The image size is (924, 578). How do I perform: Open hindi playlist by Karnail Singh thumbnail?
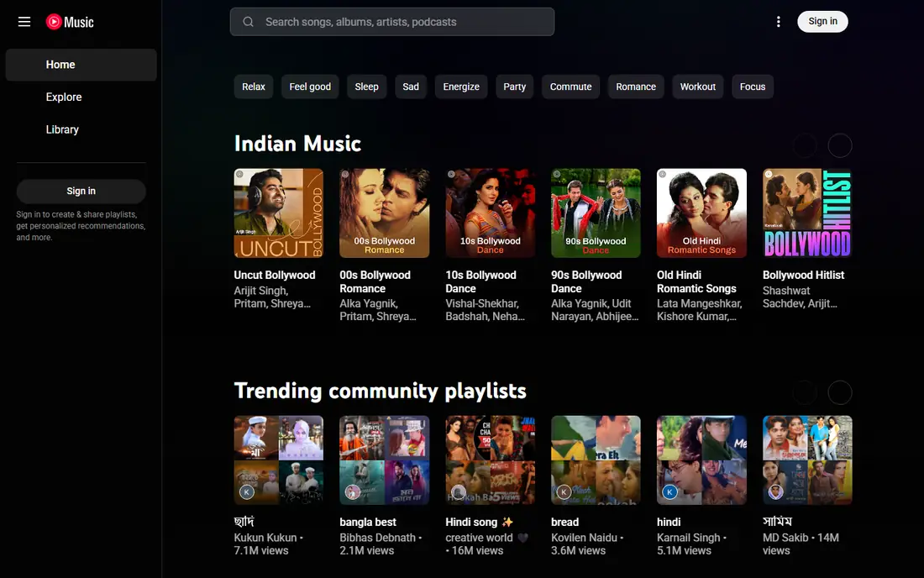point(702,460)
